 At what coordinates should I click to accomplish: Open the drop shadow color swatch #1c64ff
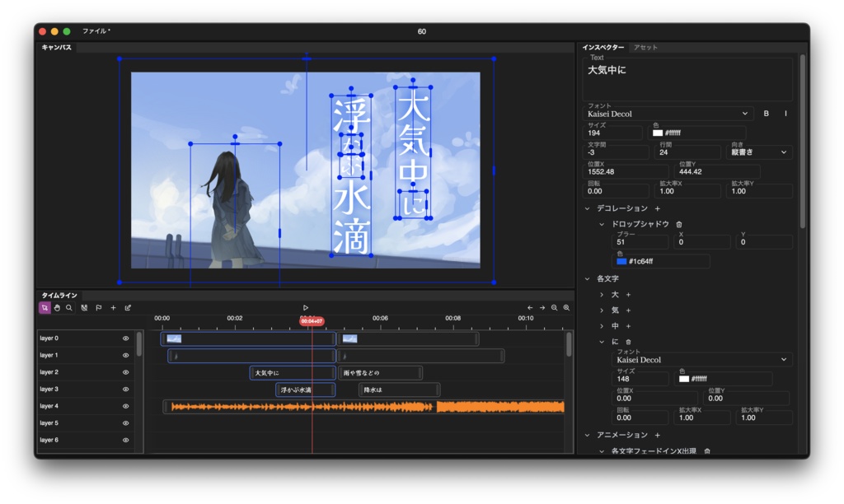coord(621,261)
